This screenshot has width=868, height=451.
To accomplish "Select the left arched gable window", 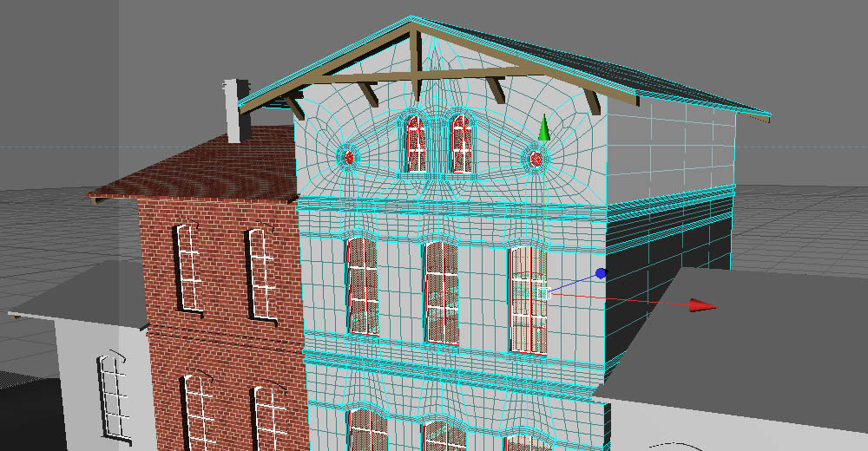I will pos(416,143).
